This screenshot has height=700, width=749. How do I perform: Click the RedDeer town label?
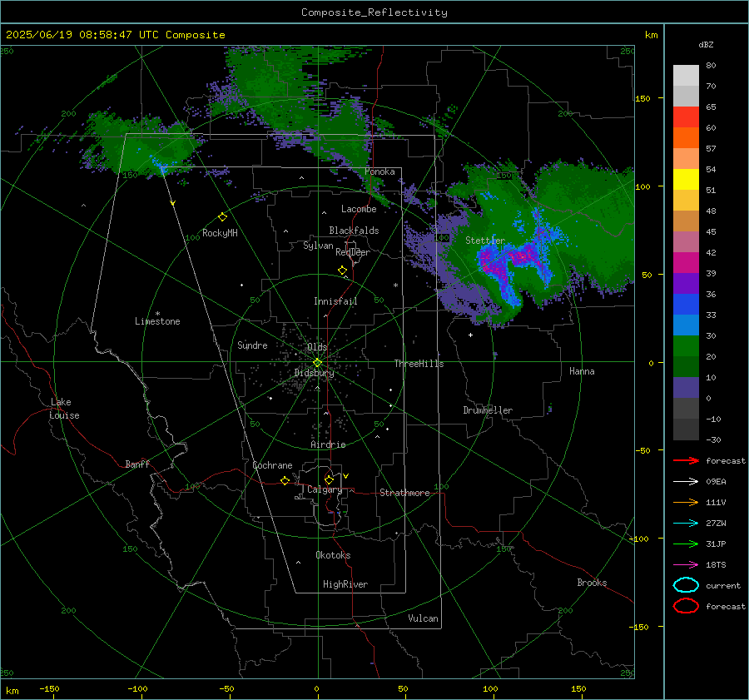pos(353,252)
